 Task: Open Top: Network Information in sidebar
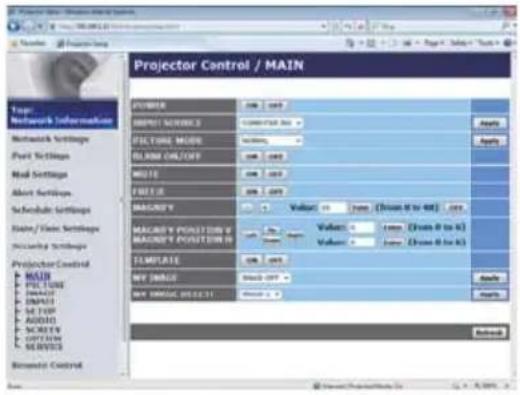coord(62,115)
